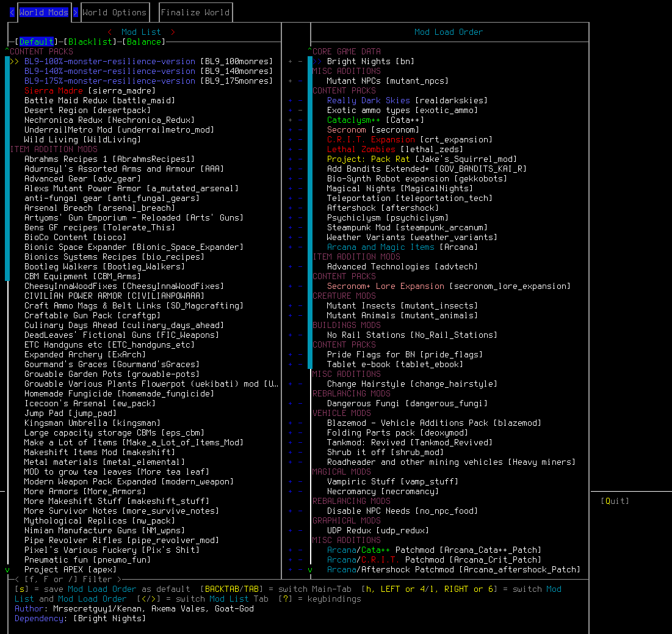Select No Rail Stations in load order
672x634 pixels.
click(x=412, y=335)
